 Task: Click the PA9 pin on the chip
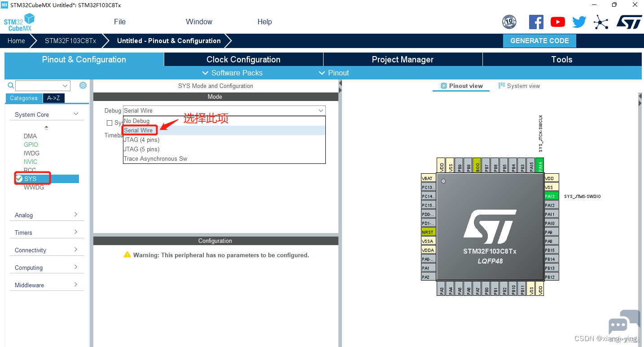click(552, 232)
